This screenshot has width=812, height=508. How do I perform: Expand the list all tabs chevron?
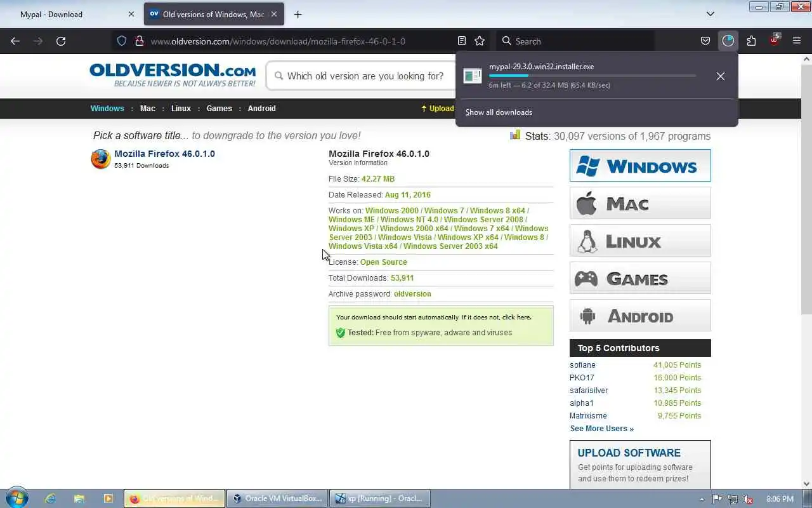pos(710,14)
